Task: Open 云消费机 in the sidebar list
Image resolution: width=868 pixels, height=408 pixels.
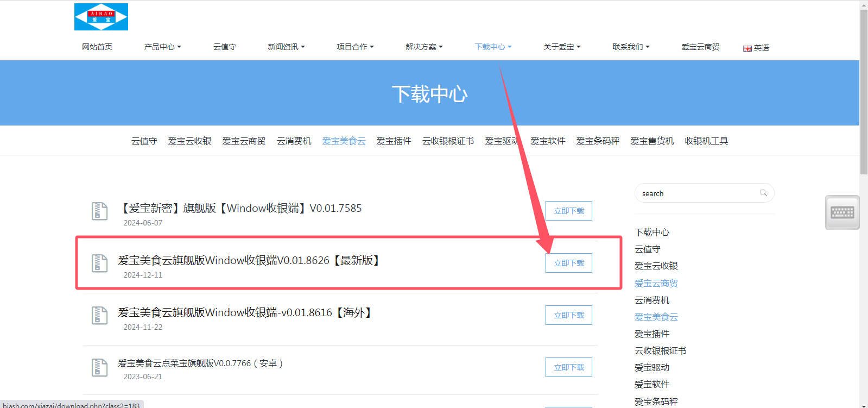Action: [x=652, y=300]
